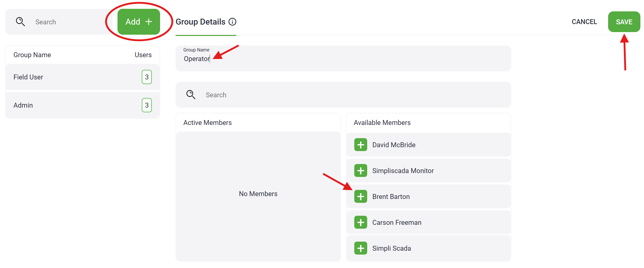Click the Field User user count badge

coord(147,77)
